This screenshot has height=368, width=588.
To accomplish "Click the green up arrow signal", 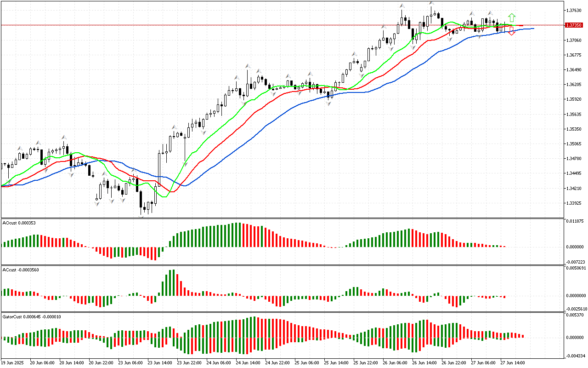I will (512, 18).
